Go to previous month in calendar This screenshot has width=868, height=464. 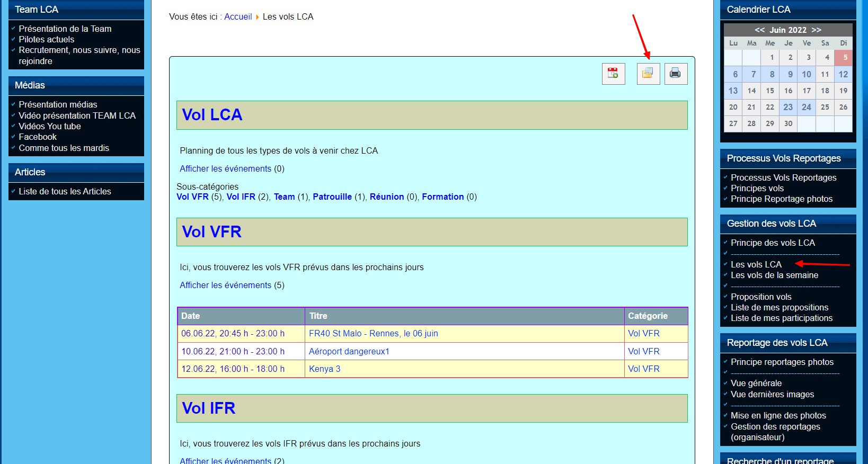coord(759,30)
